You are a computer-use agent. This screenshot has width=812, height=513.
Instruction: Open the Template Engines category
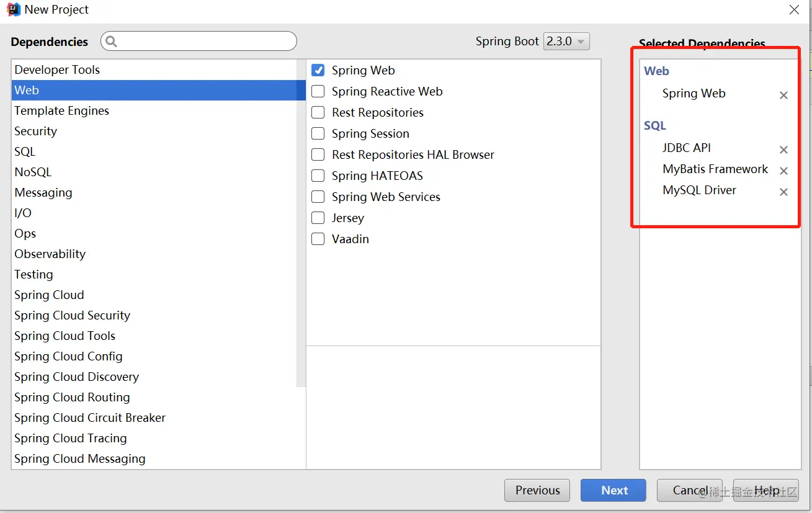(x=154, y=110)
